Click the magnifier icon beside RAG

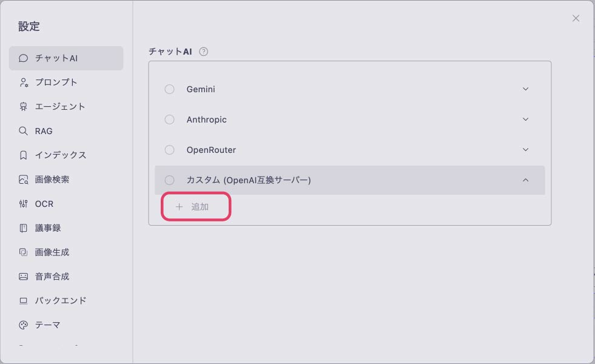[23, 131]
